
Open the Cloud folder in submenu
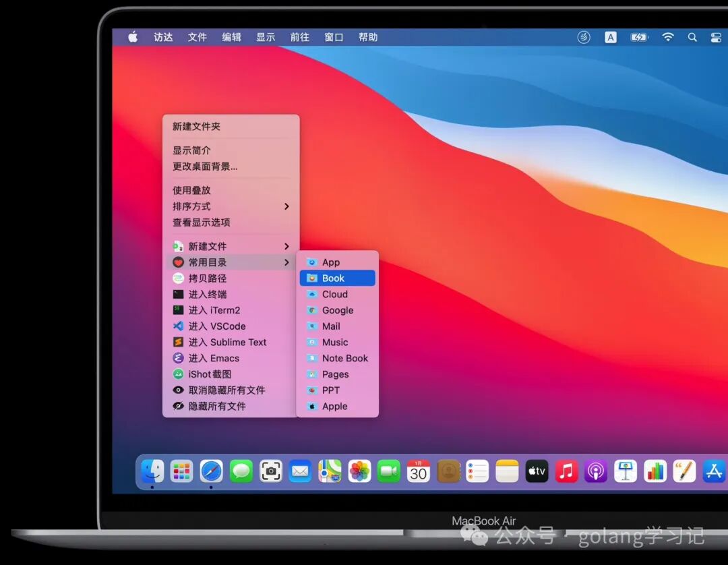point(338,295)
